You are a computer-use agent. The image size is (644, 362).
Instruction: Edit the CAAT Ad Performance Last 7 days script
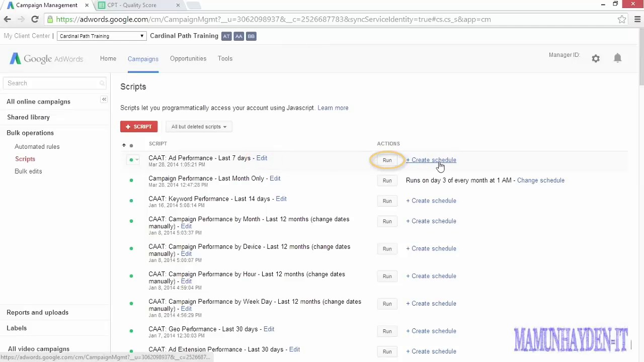[x=262, y=158]
